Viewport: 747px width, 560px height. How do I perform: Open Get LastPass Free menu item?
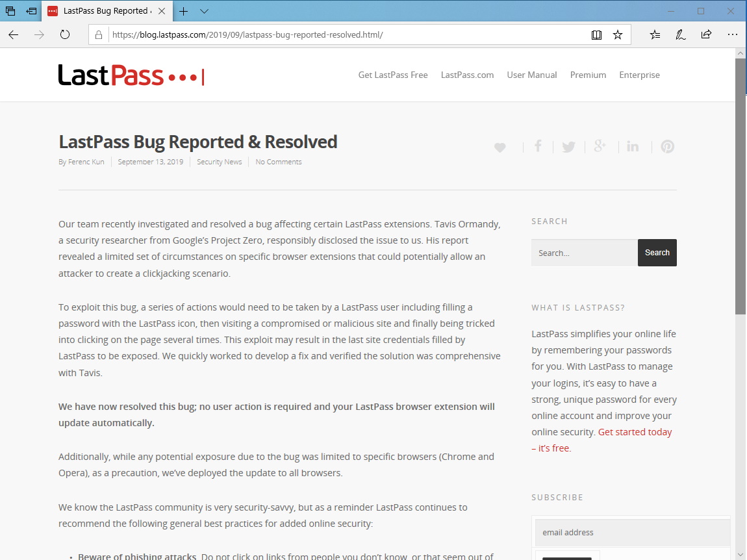pos(393,75)
